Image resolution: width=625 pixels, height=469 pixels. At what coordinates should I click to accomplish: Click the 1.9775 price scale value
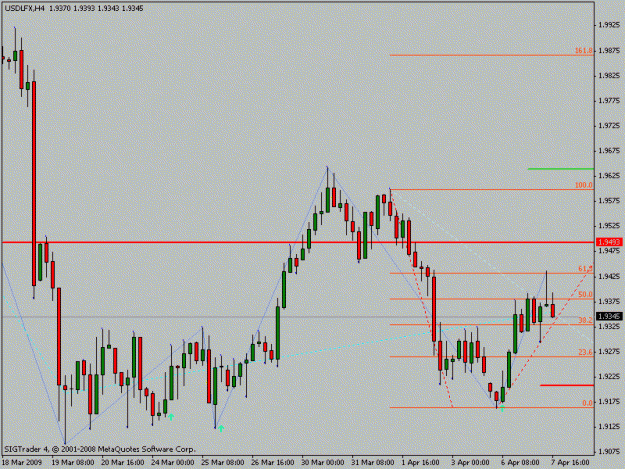point(609,100)
